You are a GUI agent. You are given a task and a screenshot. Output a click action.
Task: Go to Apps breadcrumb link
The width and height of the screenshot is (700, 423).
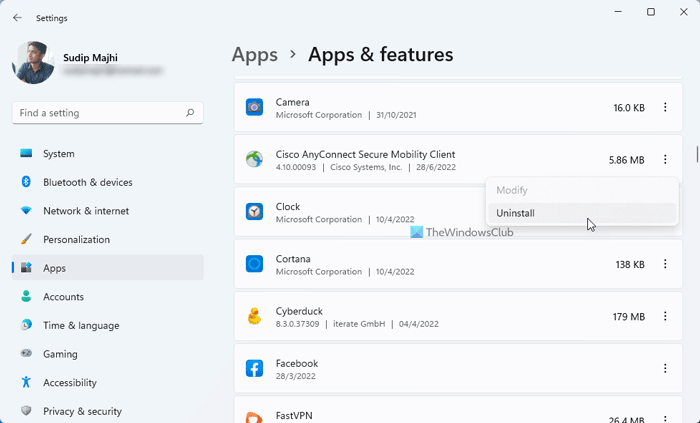[x=254, y=55]
